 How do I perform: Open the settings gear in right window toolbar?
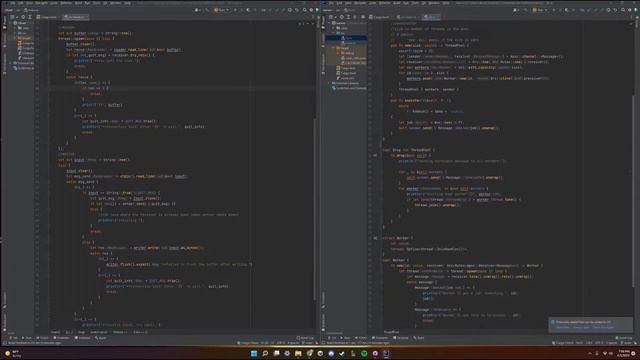[x=629, y=10]
